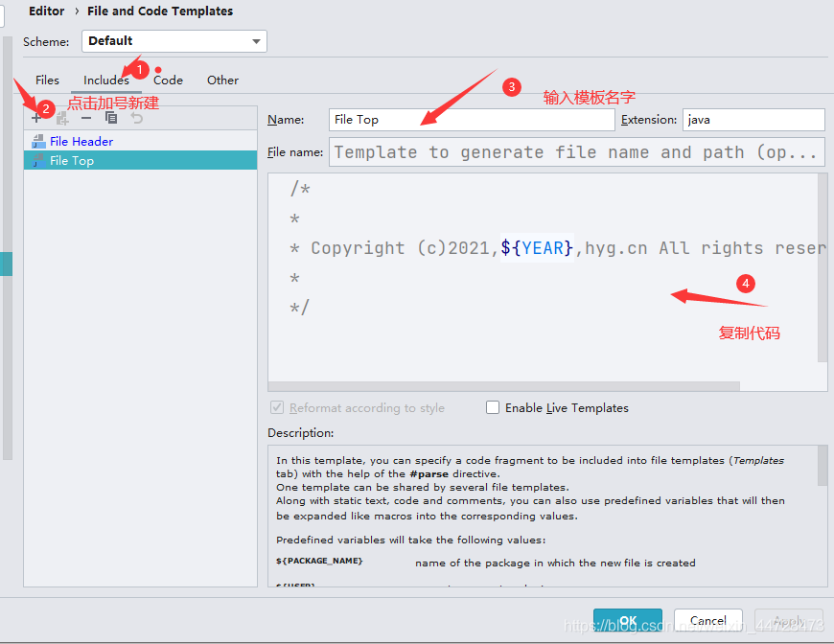Click ${PACKAGE_NAME} in the description
Viewport: 834px width, 644px height.
tap(319, 561)
